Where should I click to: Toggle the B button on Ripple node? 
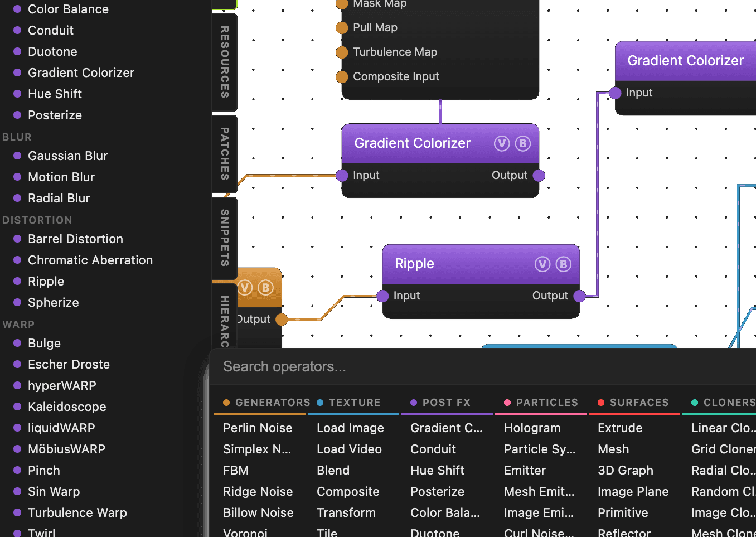[x=563, y=264]
